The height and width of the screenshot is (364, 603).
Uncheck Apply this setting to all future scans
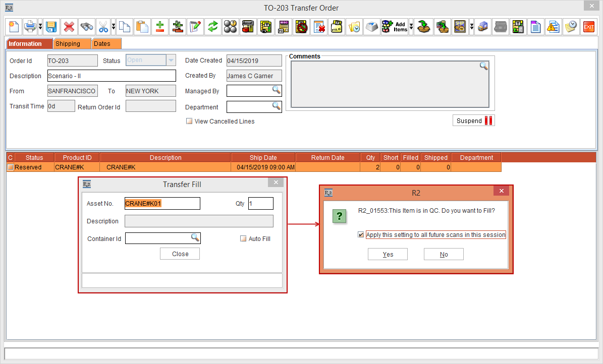[360, 235]
